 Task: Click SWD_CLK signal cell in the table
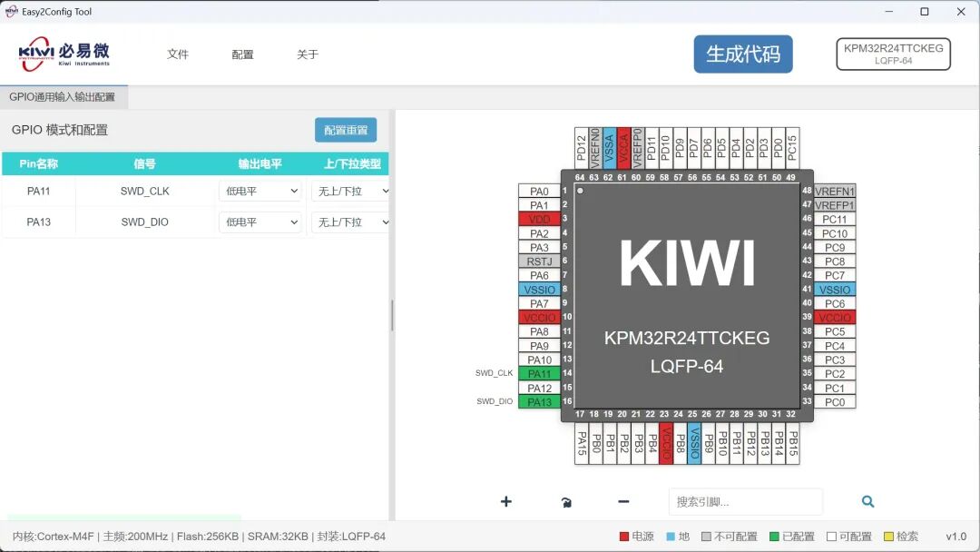pos(144,192)
